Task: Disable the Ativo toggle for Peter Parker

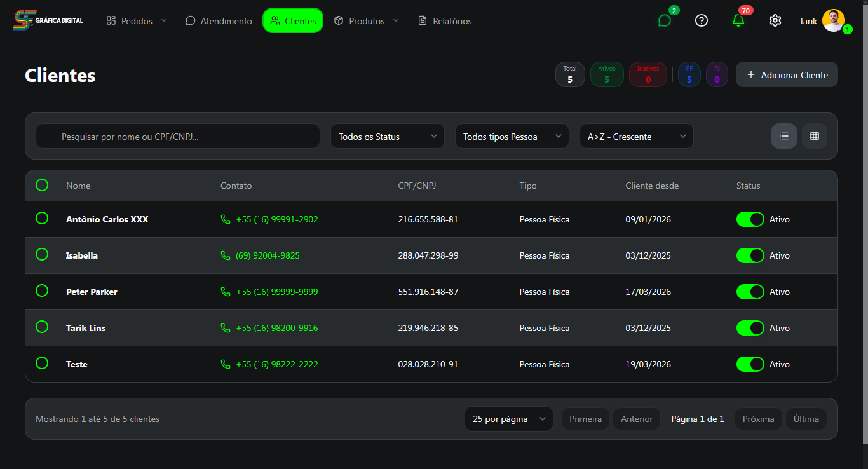Action: [750, 292]
